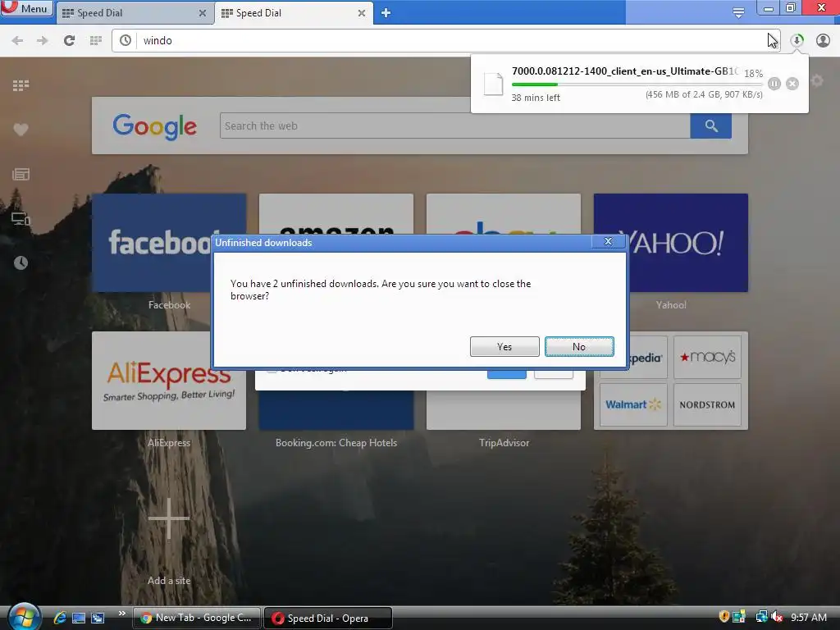Click No in Unfinished downloads dialog

pos(579,347)
